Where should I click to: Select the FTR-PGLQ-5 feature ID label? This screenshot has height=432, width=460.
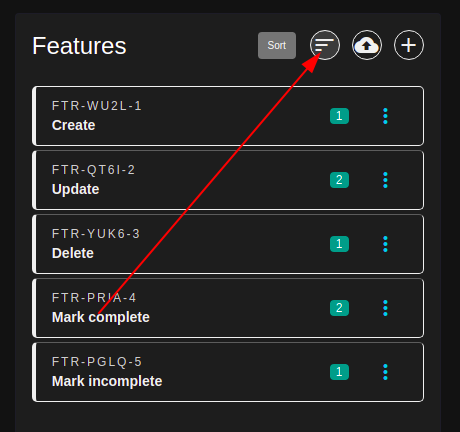pyautogui.click(x=97, y=362)
